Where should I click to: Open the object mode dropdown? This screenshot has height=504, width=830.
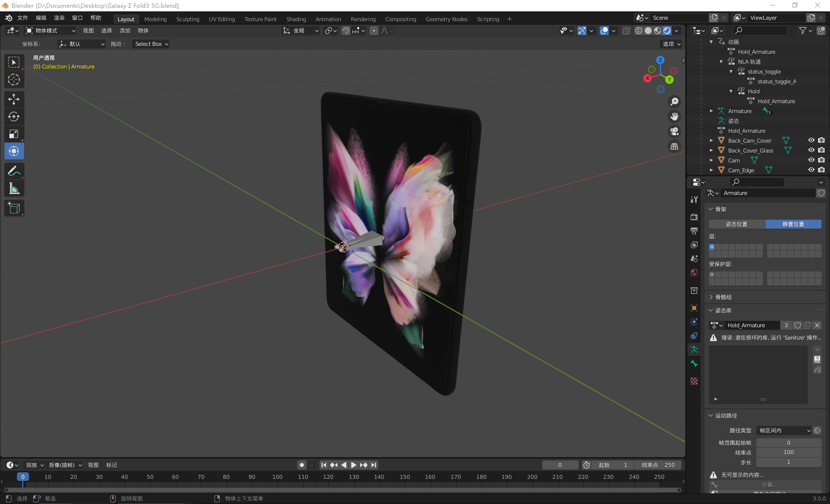50,31
